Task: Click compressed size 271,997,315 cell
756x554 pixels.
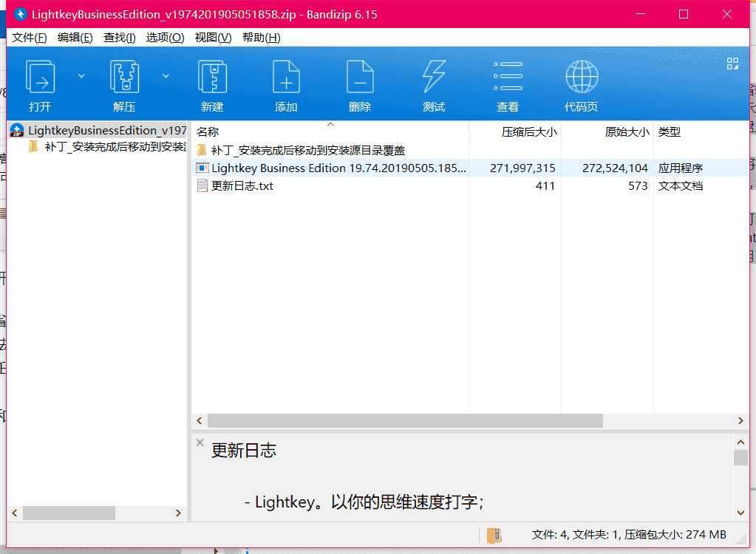Action: pos(522,168)
